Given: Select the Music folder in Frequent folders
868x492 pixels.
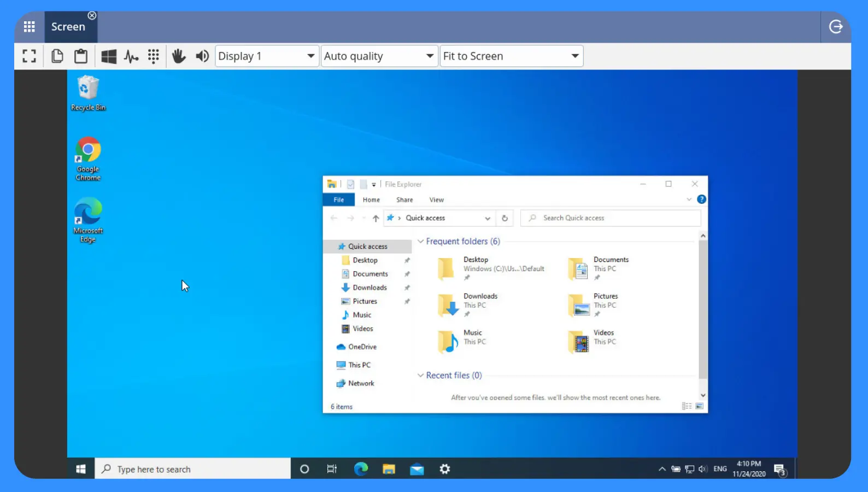Looking at the screenshot, I should click(x=462, y=342).
